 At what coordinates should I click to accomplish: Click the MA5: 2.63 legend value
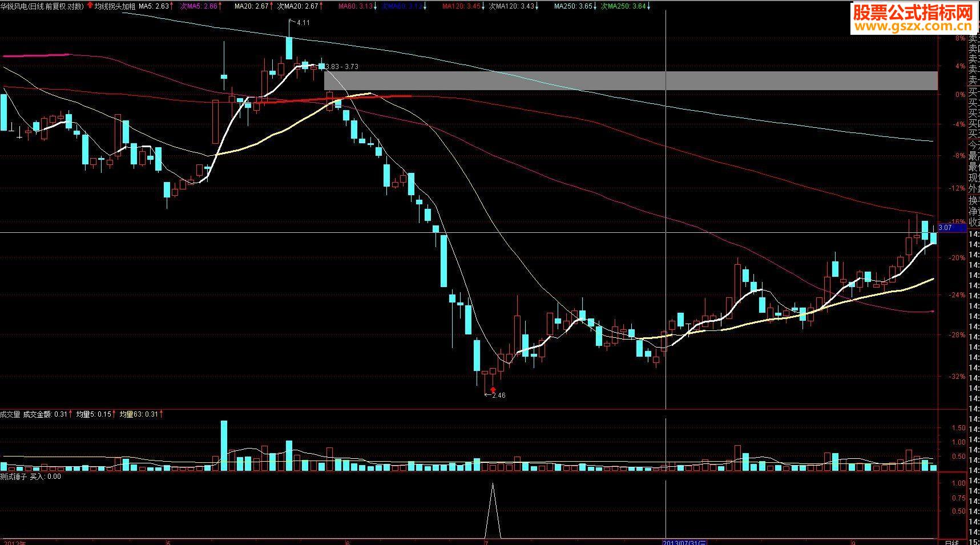coord(154,6)
